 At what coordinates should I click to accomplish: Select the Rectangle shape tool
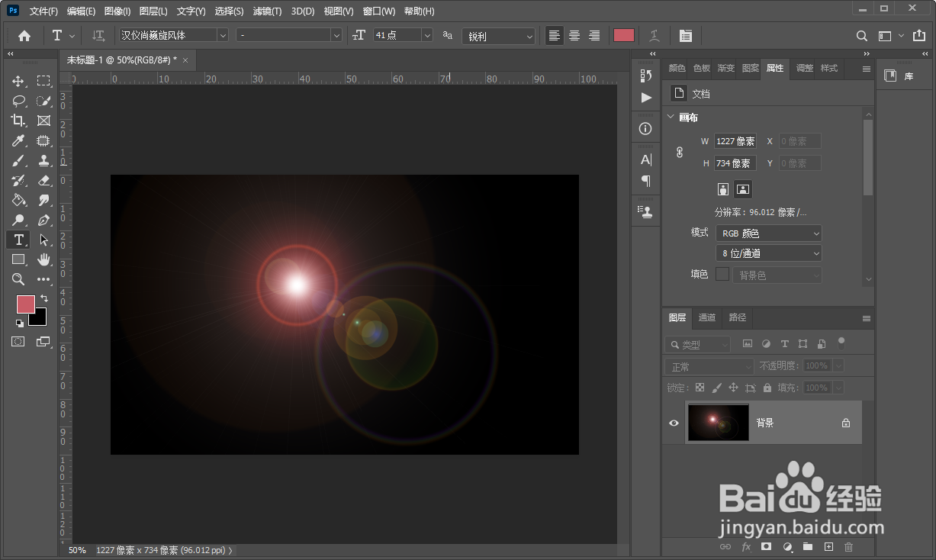pos(18,259)
